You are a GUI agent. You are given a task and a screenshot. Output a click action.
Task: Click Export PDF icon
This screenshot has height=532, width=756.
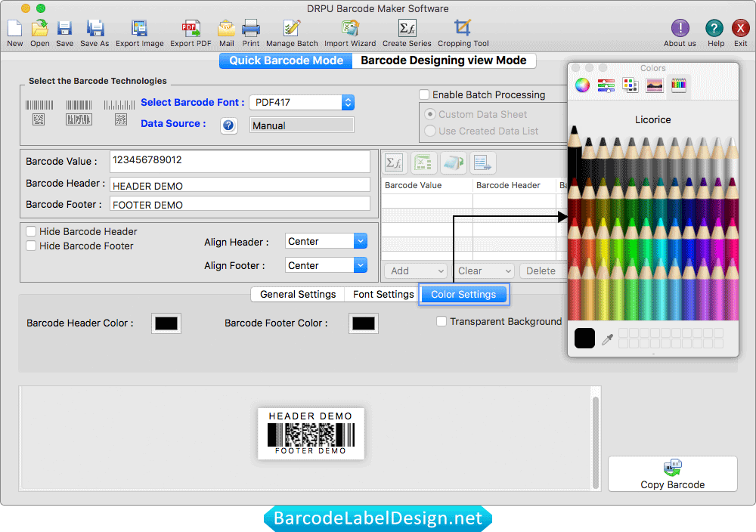191,29
